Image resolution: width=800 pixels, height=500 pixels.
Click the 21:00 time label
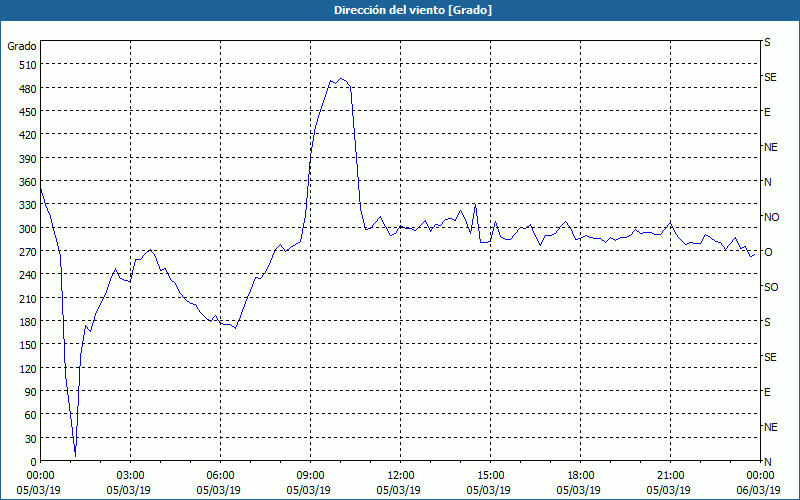point(670,476)
